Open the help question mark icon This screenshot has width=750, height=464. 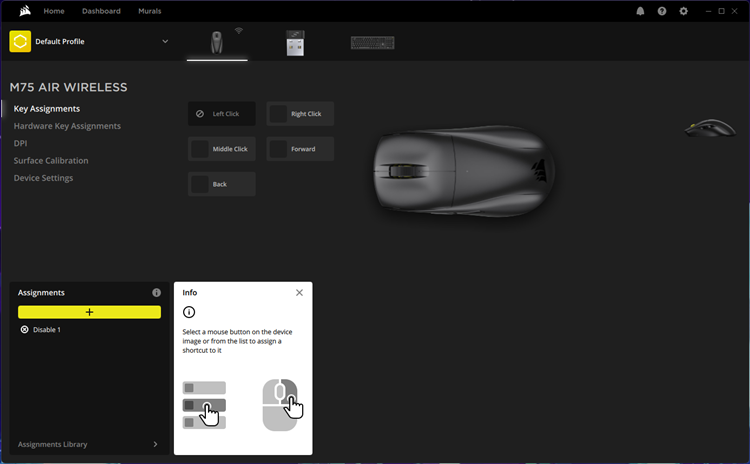tap(662, 11)
